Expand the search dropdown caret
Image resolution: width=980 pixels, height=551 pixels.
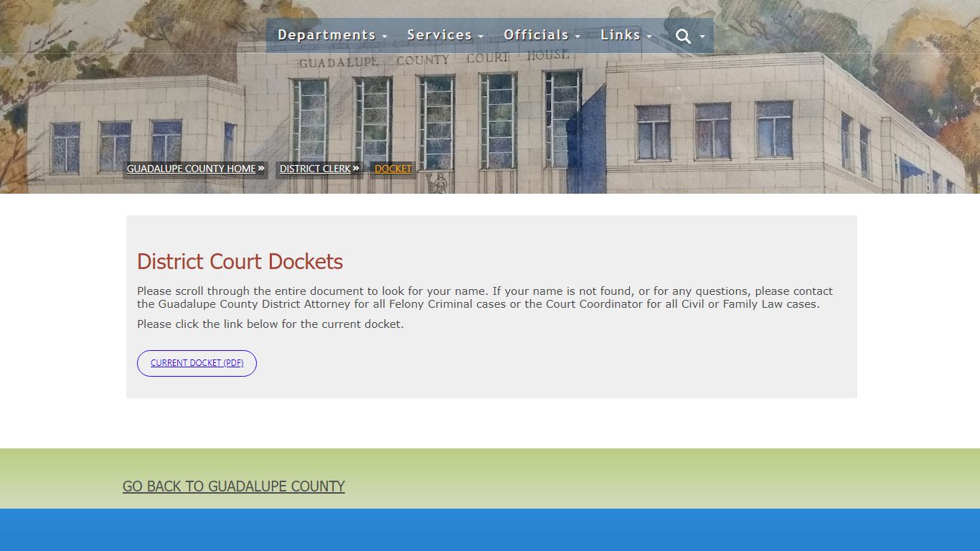tap(702, 37)
